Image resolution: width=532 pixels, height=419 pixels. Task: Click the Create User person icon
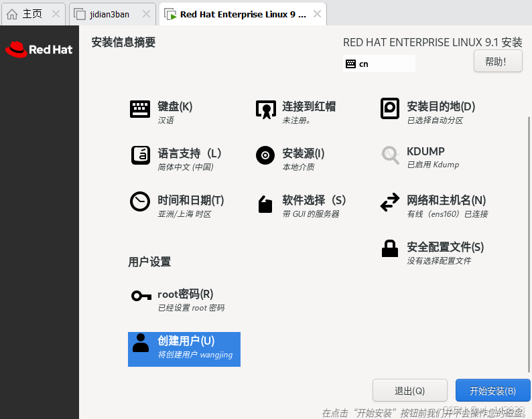pos(141,343)
